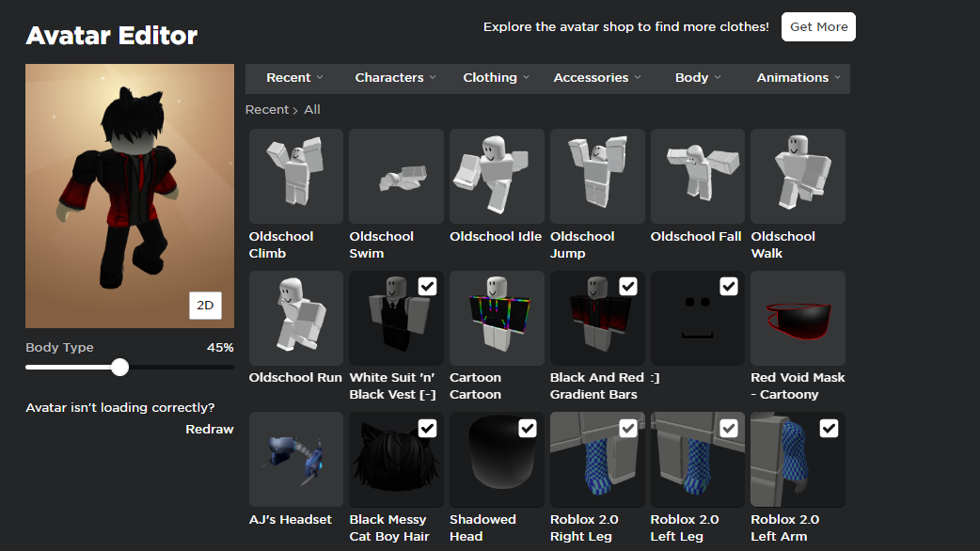
Task: Click the Cartoon Cartoon name text
Action: 476,386
